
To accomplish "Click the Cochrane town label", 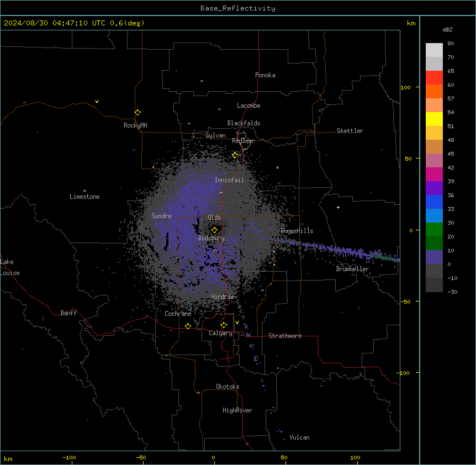I will (178, 314).
